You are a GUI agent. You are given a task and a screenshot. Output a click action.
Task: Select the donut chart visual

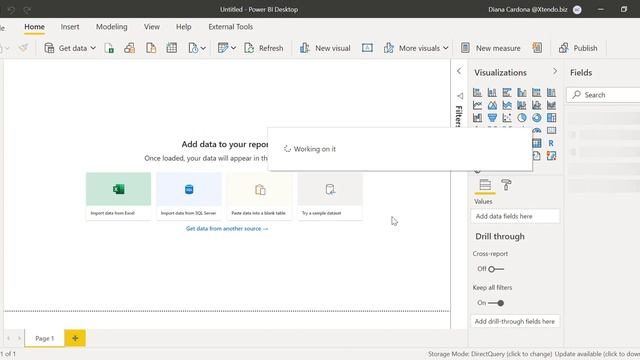pyautogui.click(x=536, y=118)
